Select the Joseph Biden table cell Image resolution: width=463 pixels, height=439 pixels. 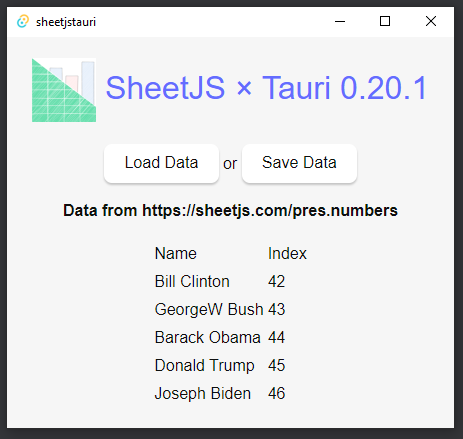[203, 394]
